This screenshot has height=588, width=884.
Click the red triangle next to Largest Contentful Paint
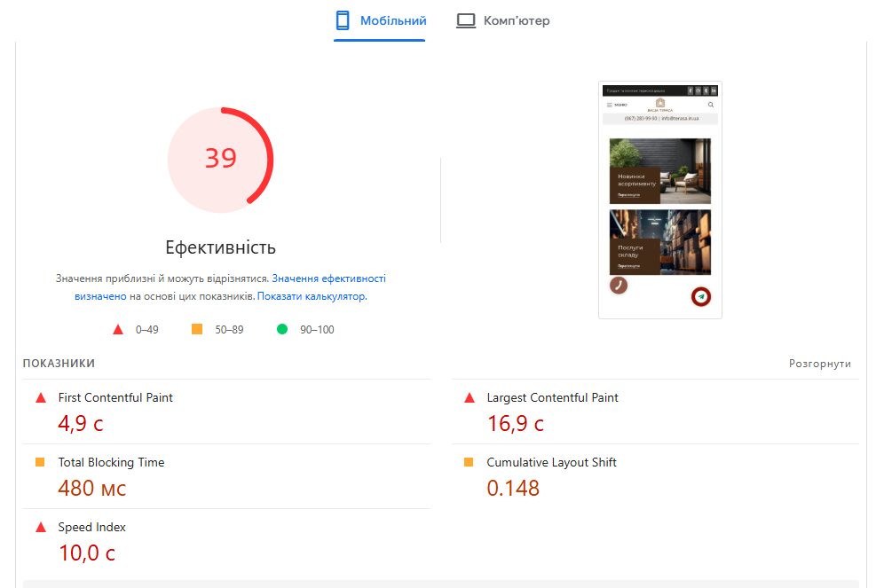(469, 397)
